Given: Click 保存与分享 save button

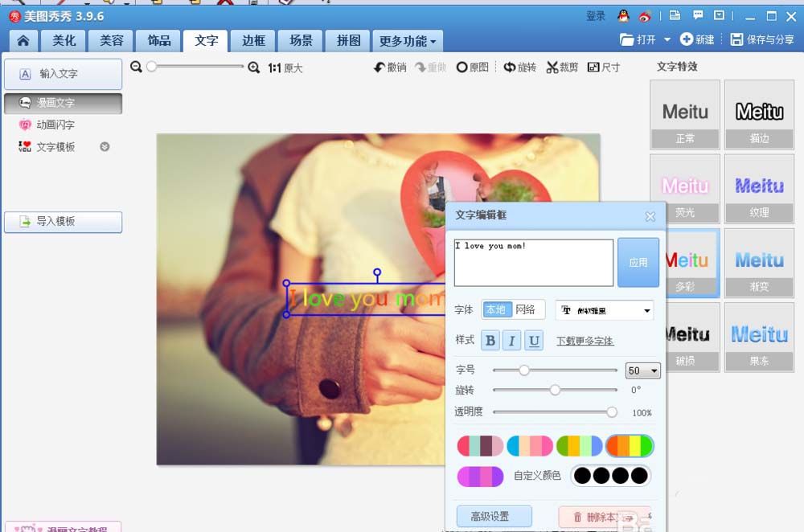Looking at the screenshot, I should coord(762,39).
